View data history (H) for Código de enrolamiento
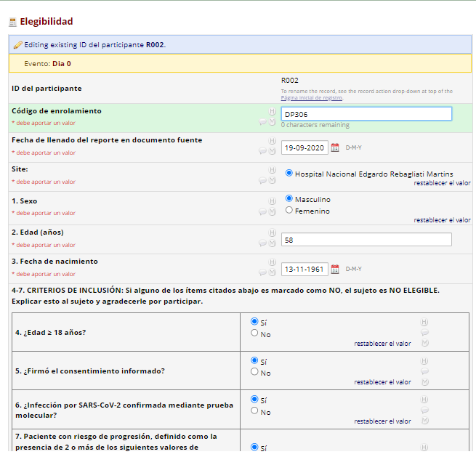The width and height of the screenshot is (476, 457). tap(273, 112)
